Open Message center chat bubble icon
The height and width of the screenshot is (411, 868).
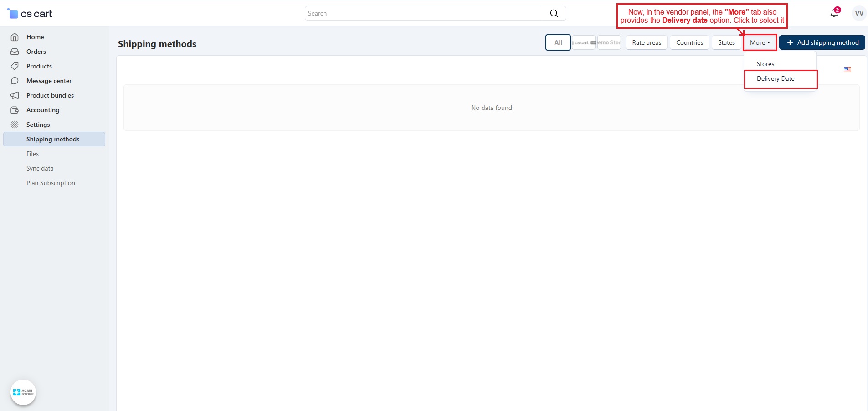[15, 81]
